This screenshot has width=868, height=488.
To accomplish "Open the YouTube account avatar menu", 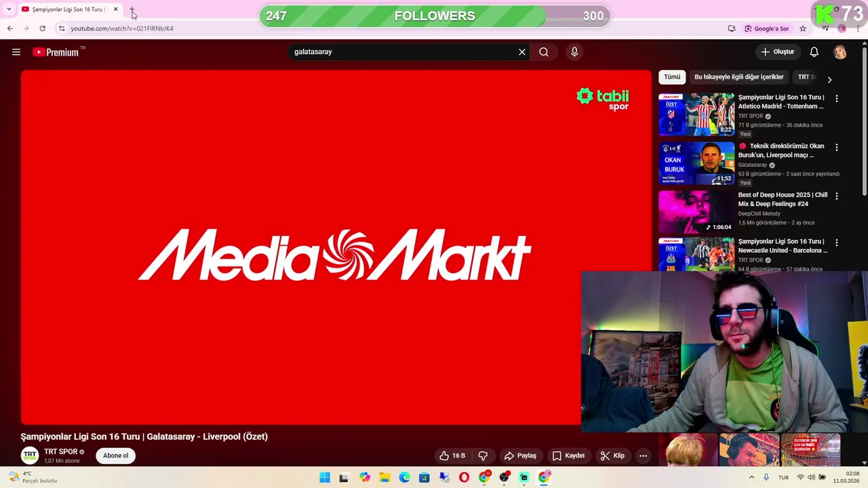I will click(x=840, y=52).
